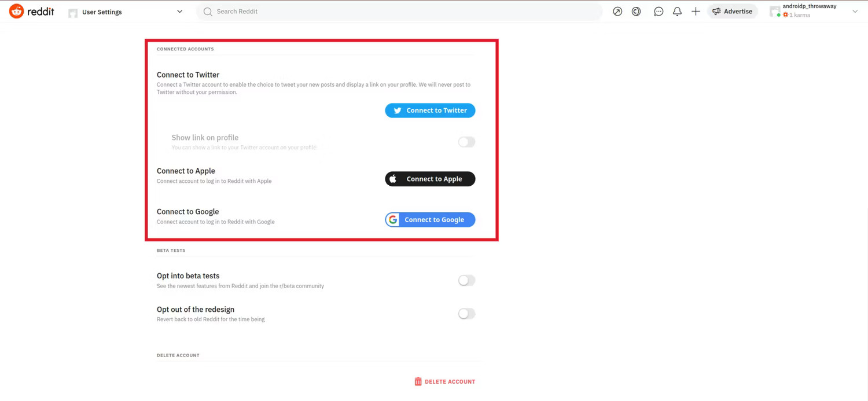Go to the Reddit home logo
This screenshot has height=401, width=868.
pos(32,12)
